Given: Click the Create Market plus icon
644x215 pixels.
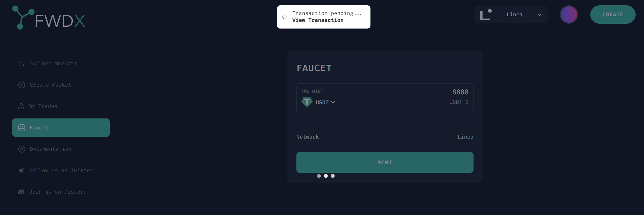Looking at the screenshot, I should [21, 85].
